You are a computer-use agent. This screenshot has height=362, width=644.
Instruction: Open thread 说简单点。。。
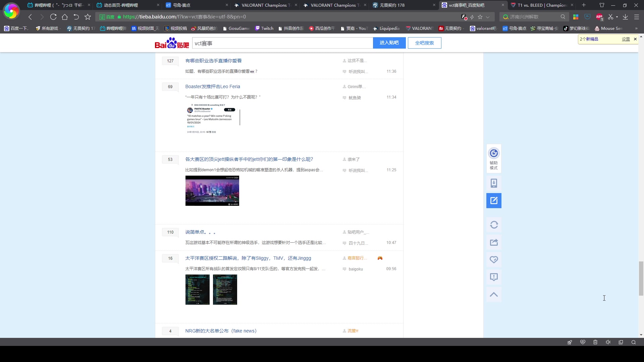pyautogui.click(x=201, y=232)
